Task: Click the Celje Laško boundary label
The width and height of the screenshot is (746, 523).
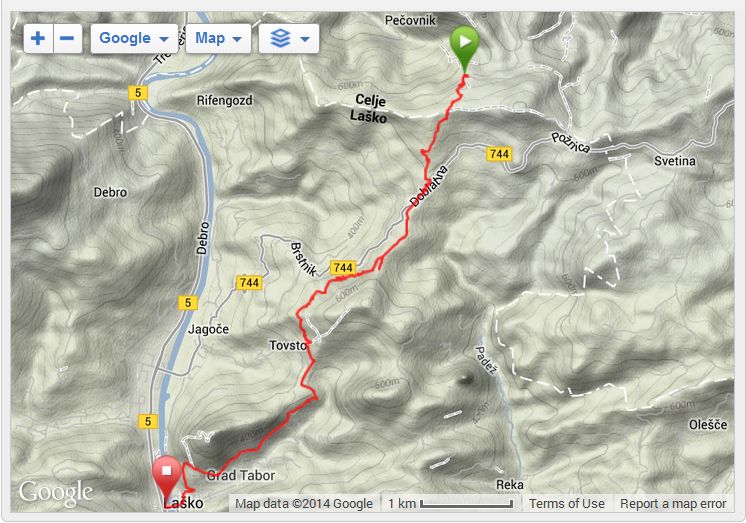Action: coord(369,108)
